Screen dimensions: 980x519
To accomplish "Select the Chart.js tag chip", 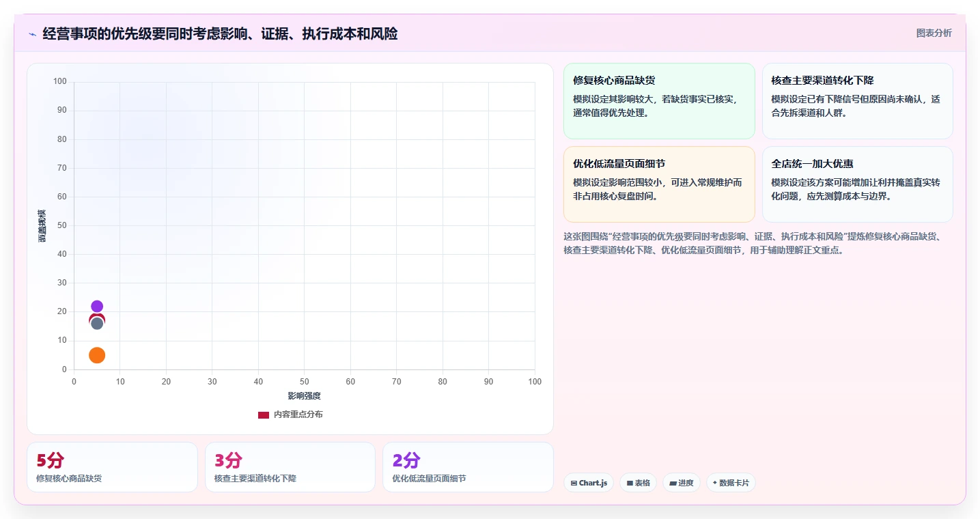I will pyautogui.click(x=589, y=483).
